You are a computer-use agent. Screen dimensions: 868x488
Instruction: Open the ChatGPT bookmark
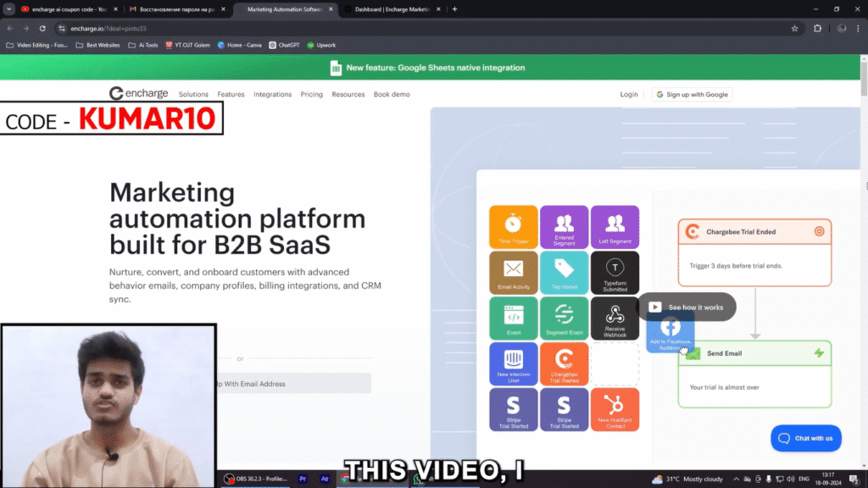[283, 45]
